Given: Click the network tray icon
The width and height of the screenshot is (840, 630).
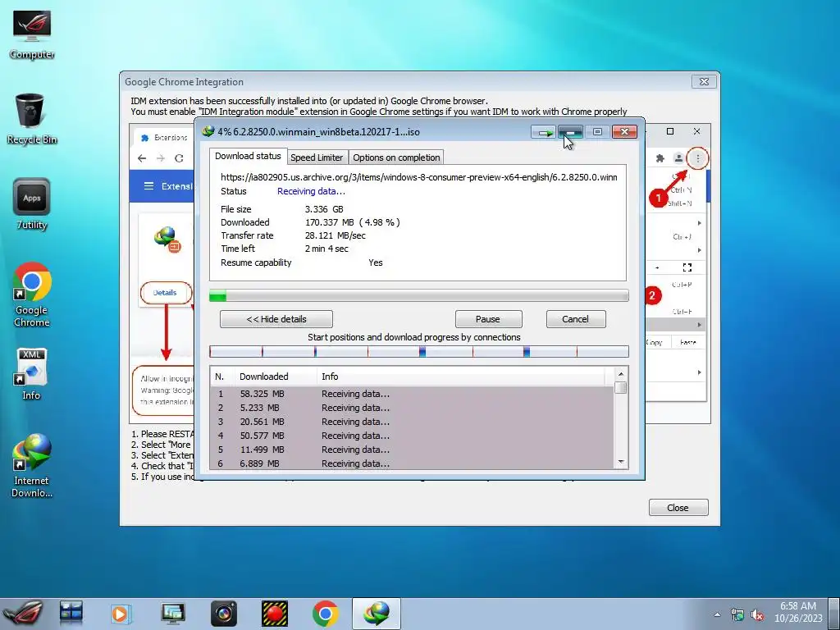Looking at the screenshot, I should pos(737,615).
